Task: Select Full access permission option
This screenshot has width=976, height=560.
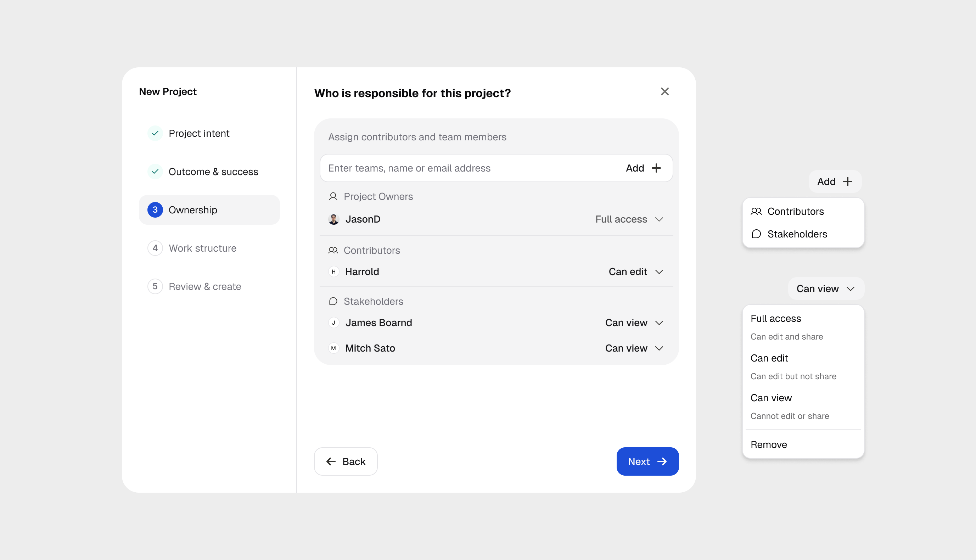Action: click(x=803, y=327)
